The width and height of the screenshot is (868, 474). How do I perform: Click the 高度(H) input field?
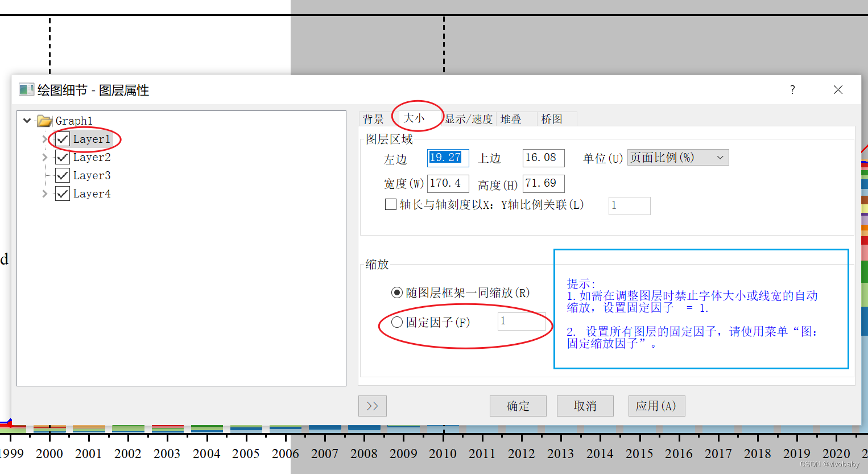[x=543, y=183]
